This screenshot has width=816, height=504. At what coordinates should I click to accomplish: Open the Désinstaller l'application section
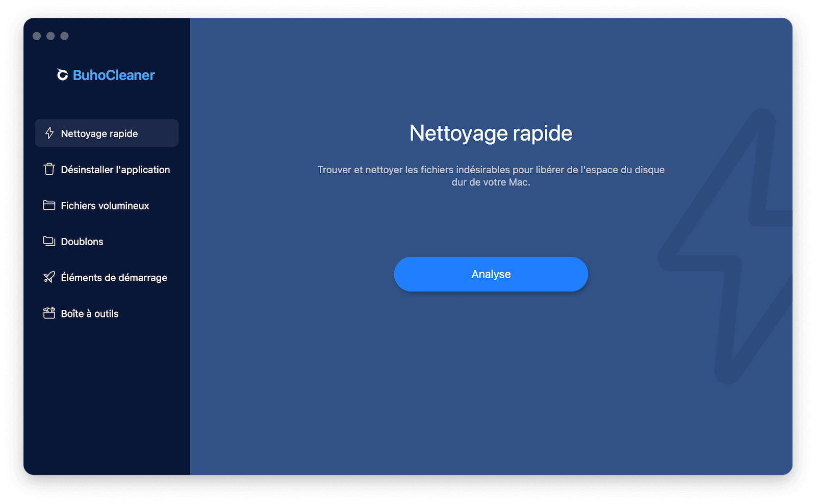tap(115, 169)
